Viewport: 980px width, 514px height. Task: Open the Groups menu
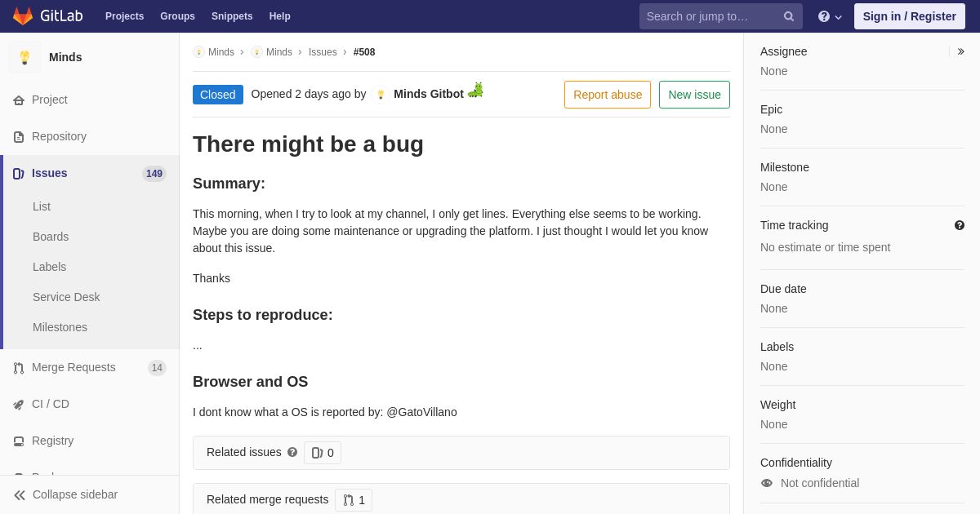[177, 16]
